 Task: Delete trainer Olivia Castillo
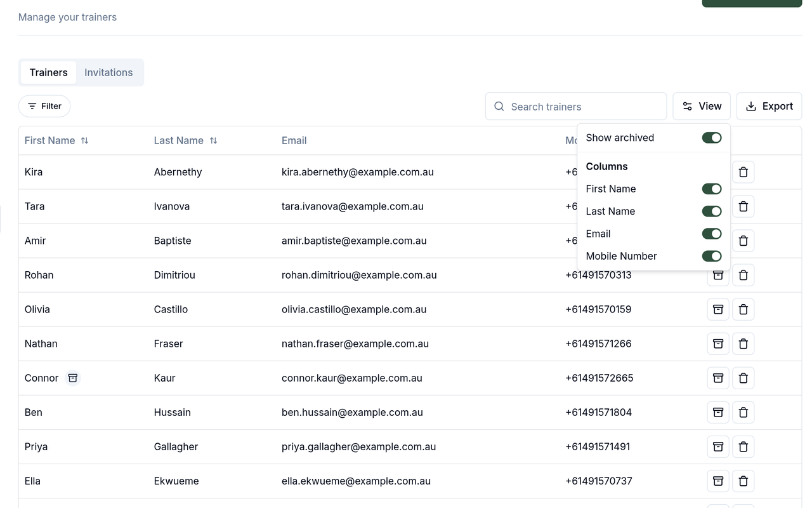tap(743, 309)
